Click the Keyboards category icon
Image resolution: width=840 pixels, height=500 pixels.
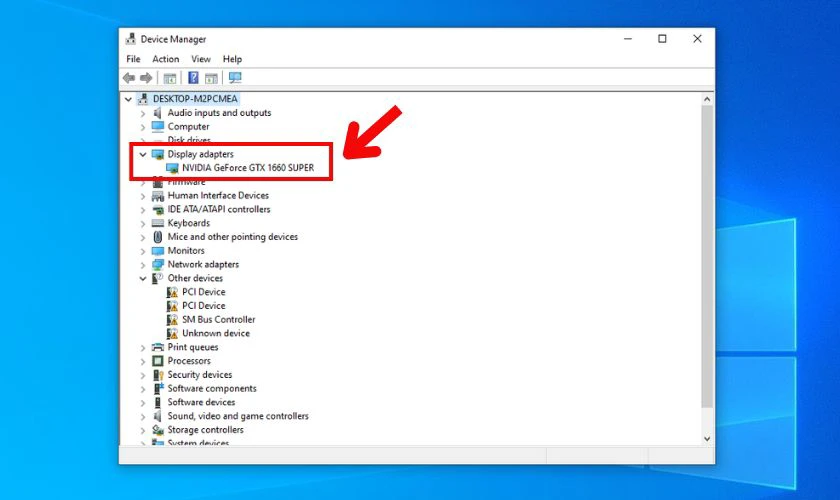click(x=158, y=223)
